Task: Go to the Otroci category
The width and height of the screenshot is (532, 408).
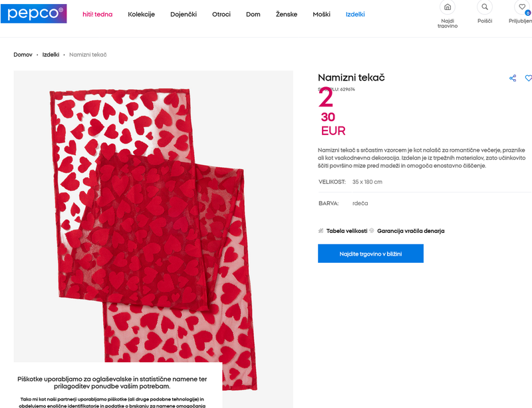Action: click(x=222, y=14)
